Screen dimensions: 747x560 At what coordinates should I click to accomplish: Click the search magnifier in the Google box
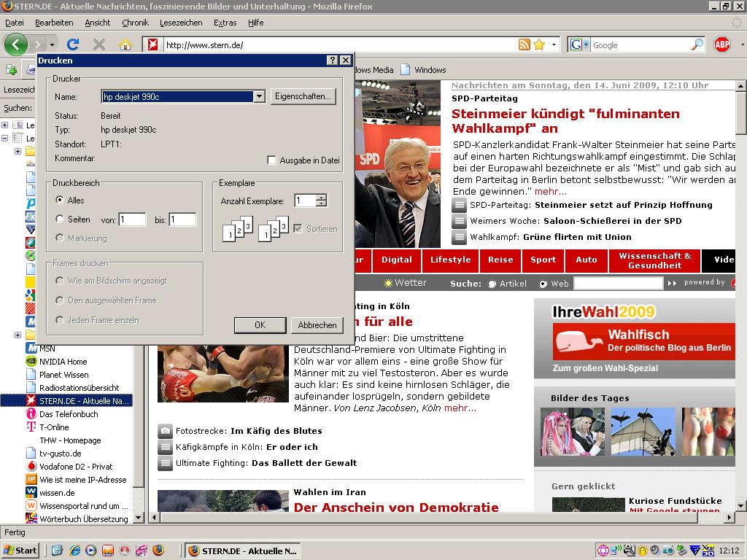point(697,44)
